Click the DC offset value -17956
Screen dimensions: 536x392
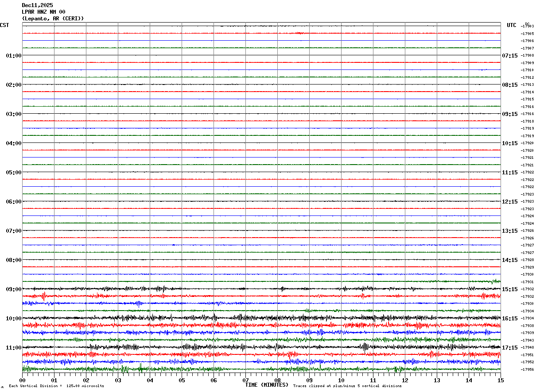click(527, 369)
